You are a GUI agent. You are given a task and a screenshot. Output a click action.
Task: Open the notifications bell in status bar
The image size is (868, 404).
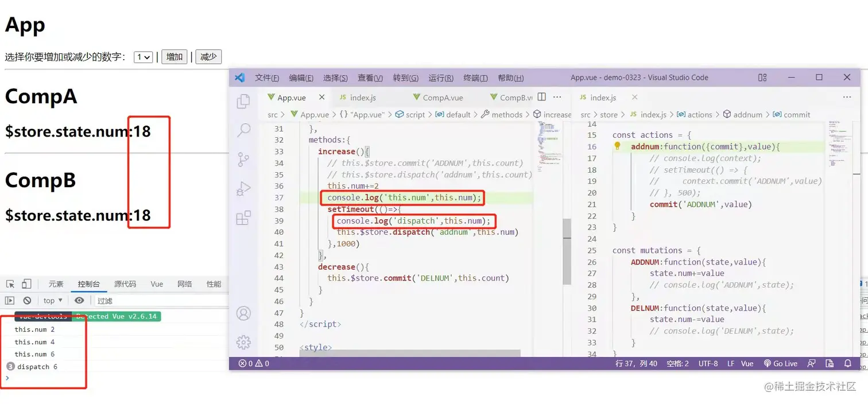(847, 363)
